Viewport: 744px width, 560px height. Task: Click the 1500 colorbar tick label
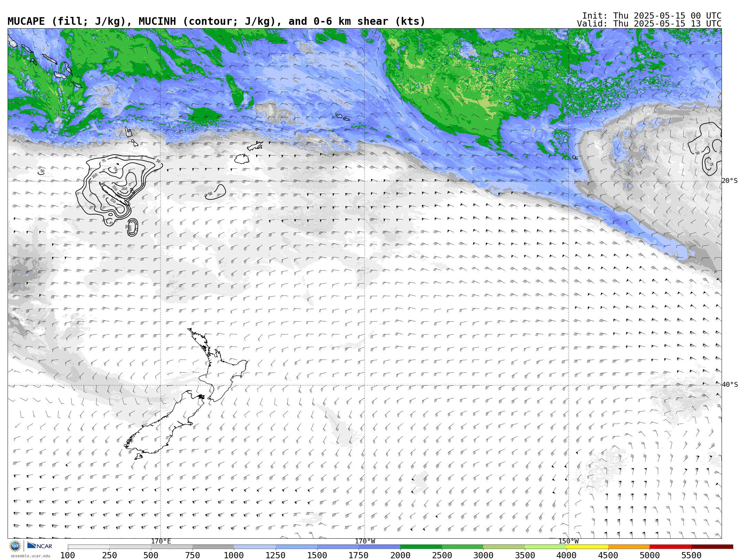point(317,555)
